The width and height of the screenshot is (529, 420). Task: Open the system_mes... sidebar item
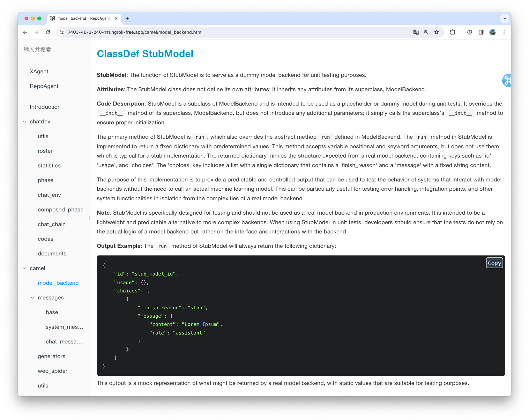point(64,327)
